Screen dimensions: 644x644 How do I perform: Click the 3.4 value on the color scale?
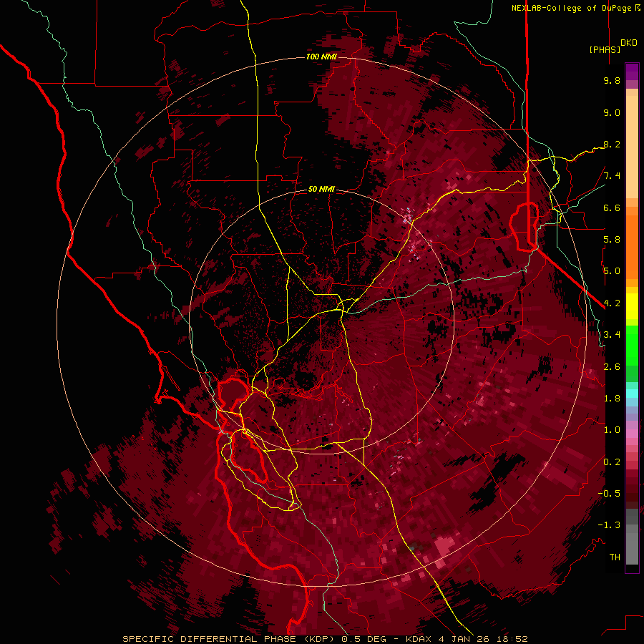click(612, 335)
